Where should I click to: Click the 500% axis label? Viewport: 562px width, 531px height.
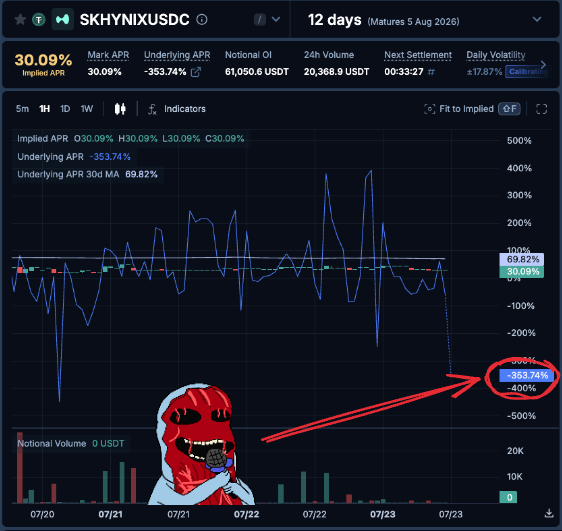[x=519, y=140]
